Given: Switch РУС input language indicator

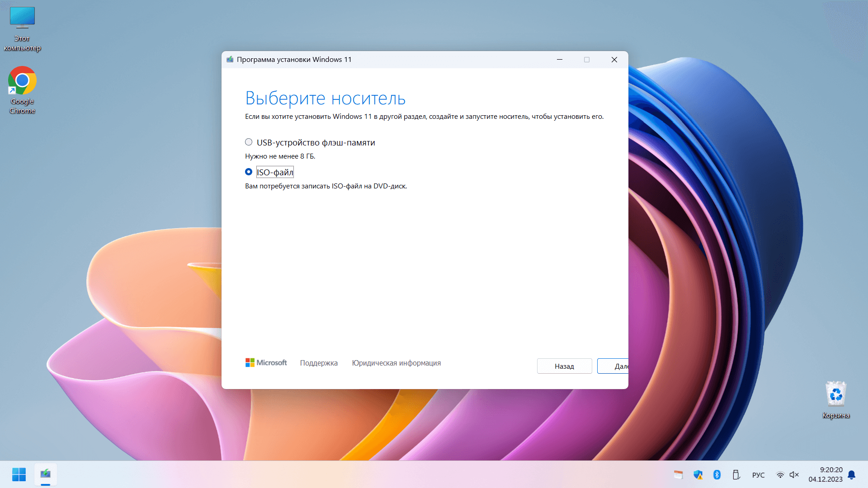Looking at the screenshot, I should coord(758,475).
